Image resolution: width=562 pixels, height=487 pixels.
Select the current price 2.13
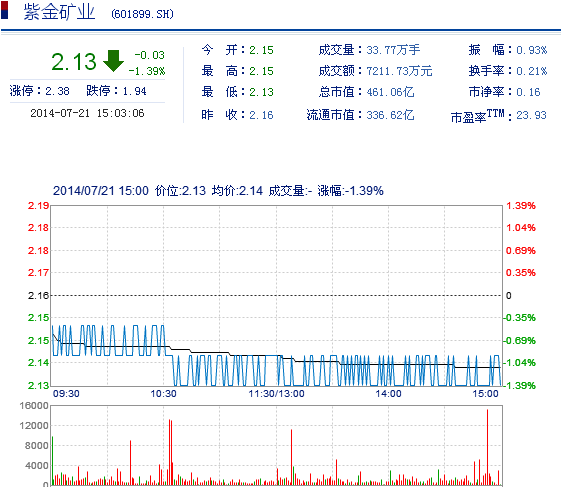(74, 62)
